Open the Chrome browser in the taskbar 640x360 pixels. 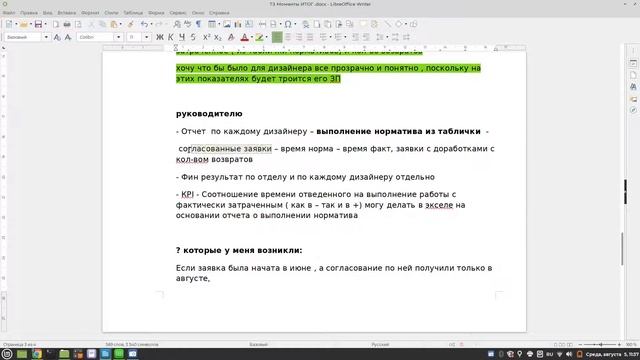37,354
